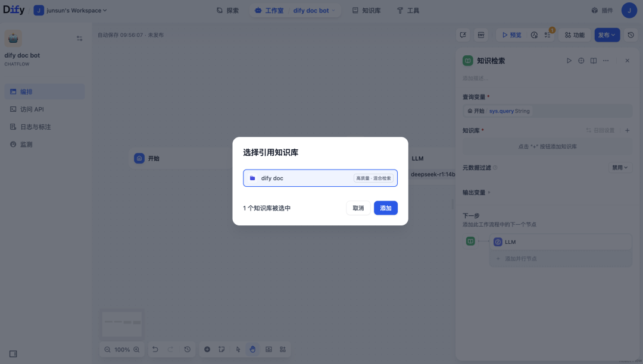Open help docs book icon in 知识检索 panel

(x=594, y=60)
